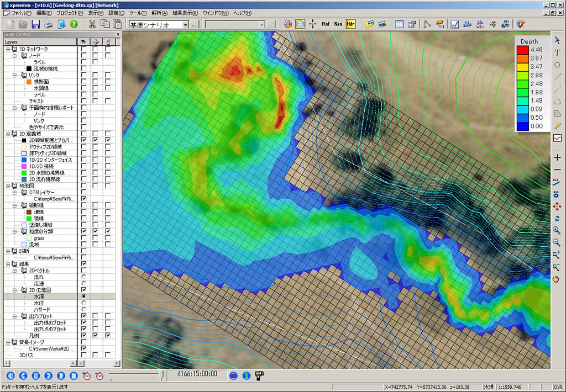Click the printer icon in toolbar
Screen dimensions: 566x392
(48, 24)
